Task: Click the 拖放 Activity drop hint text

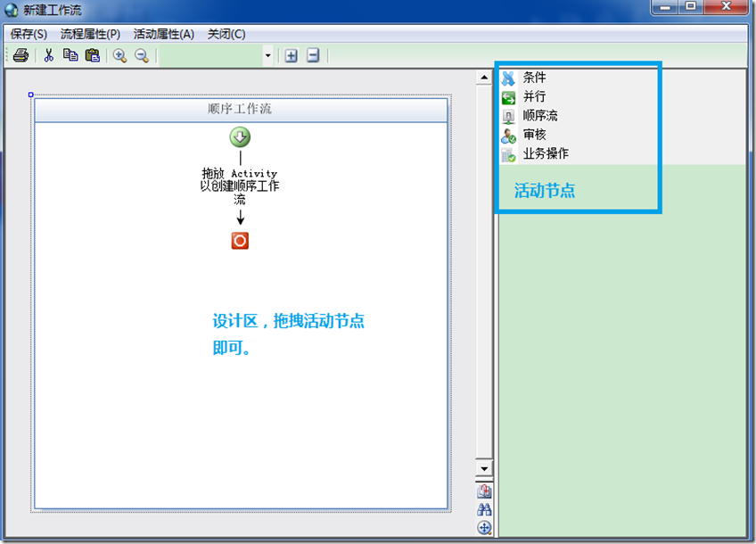Action: [240, 185]
